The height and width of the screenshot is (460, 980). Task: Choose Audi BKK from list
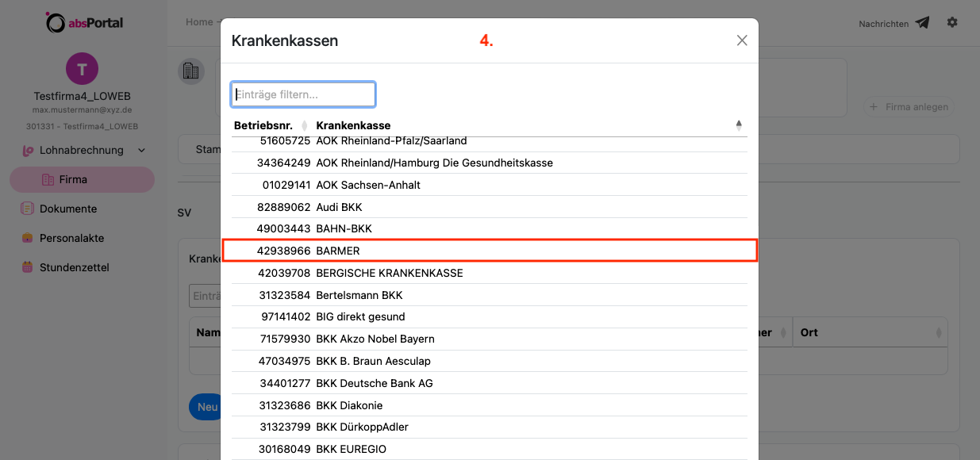pos(490,207)
